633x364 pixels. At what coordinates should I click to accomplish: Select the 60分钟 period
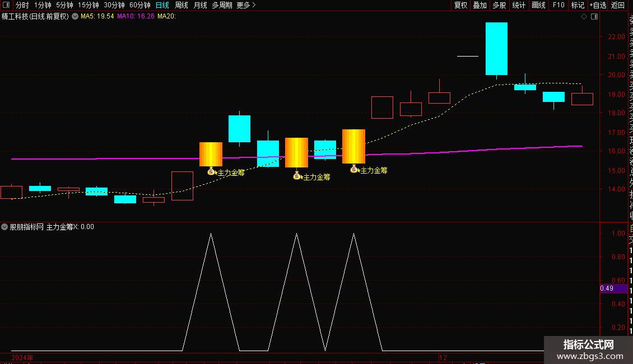[x=140, y=5]
